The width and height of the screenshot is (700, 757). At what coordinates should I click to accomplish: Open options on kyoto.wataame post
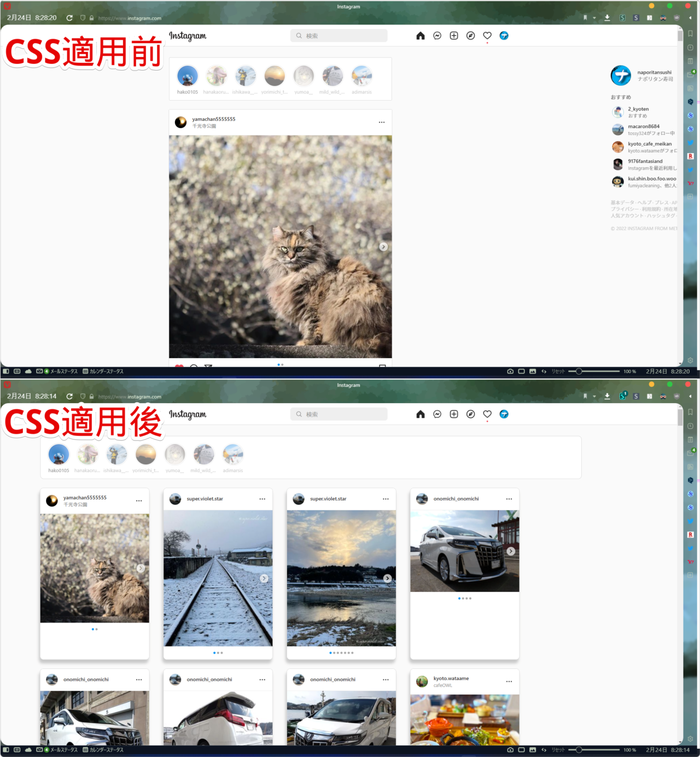509,682
